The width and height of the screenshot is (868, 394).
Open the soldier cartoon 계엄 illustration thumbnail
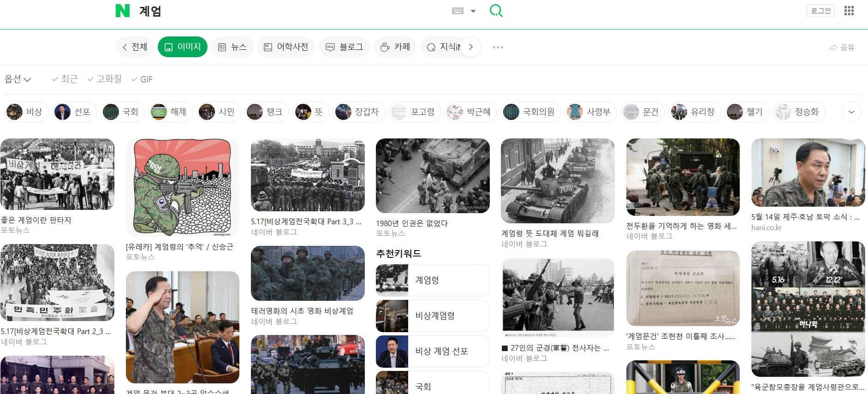pos(183,187)
